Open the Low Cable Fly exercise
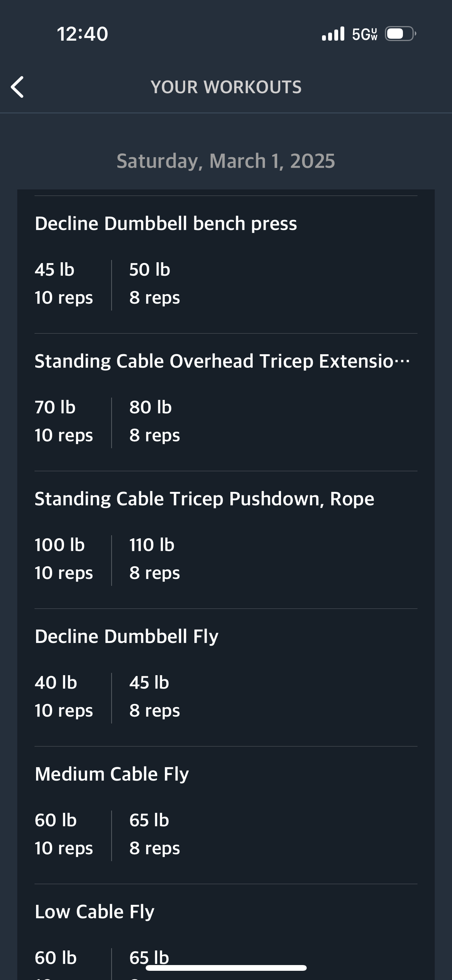The height and width of the screenshot is (980, 452). tap(94, 912)
